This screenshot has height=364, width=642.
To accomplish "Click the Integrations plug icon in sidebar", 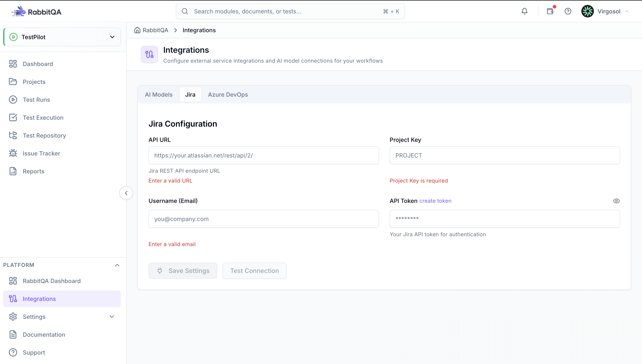I will pyautogui.click(x=13, y=299).
